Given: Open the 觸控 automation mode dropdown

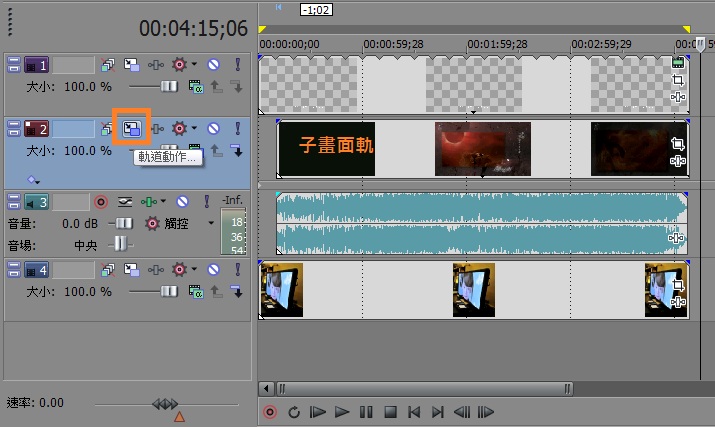Looking at the screenshot, I should 211,223.
